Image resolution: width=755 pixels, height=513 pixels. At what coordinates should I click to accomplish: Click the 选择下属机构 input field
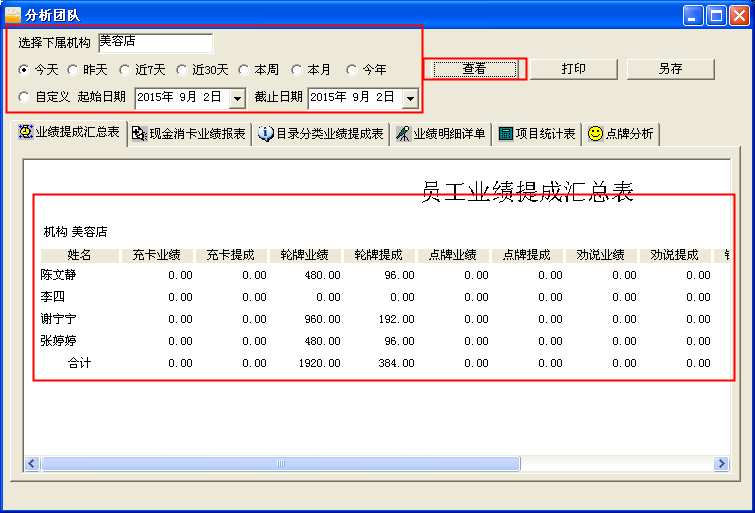coord(156,42)
